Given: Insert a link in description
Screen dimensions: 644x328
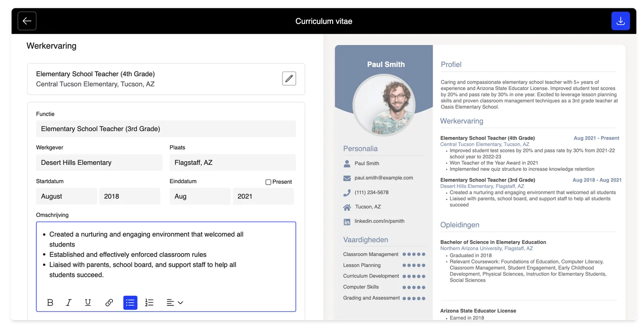Looking at the screenshot, I should [109, 303].
